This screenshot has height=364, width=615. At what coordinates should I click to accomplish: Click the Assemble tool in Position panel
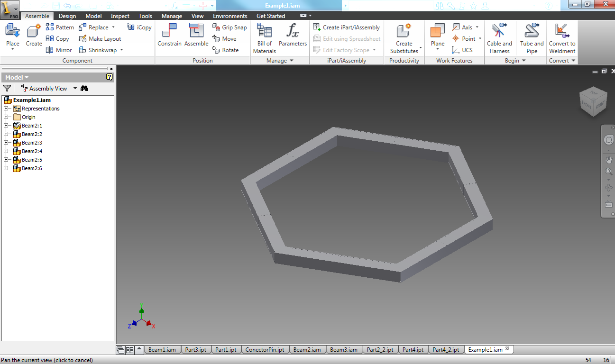point(196,36)
